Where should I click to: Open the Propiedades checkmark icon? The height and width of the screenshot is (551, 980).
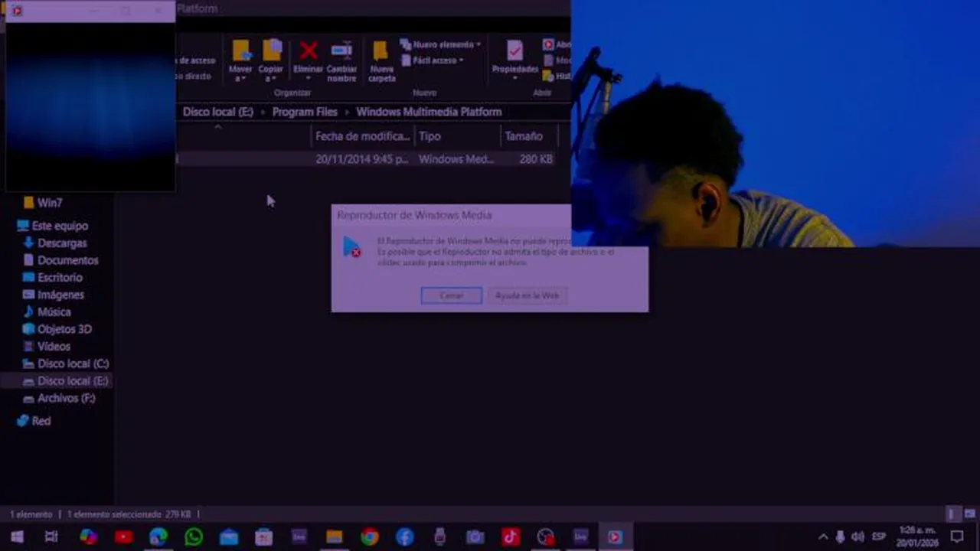pyautogui.click(x=514, y=51)
